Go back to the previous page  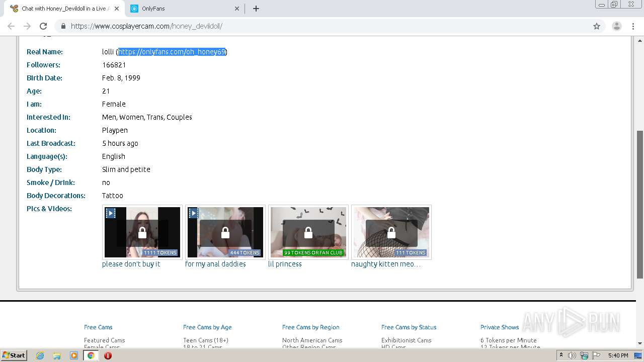pyautogui.click(x=11, y=26)
